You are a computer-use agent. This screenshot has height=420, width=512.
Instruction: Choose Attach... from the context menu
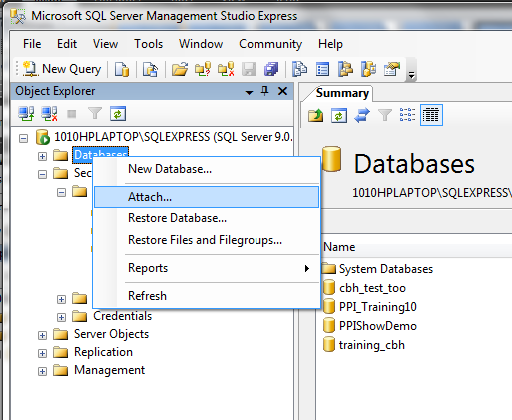pos(207,197)
